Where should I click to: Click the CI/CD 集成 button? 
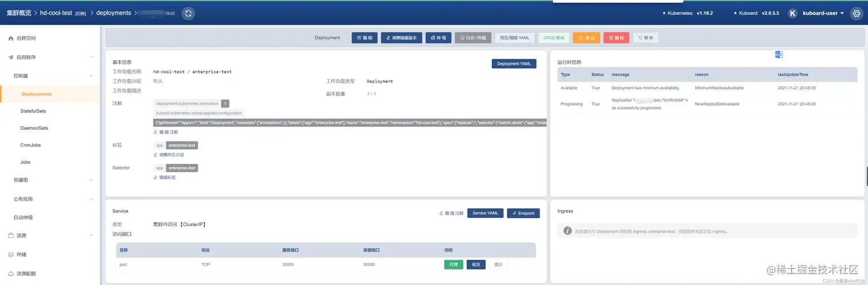[x=554, y=38]
